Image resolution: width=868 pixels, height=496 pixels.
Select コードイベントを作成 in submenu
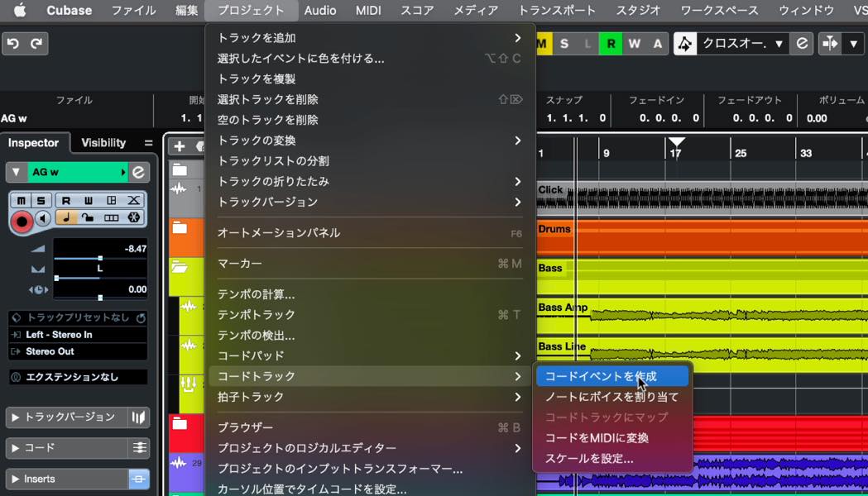pos(612,376)
